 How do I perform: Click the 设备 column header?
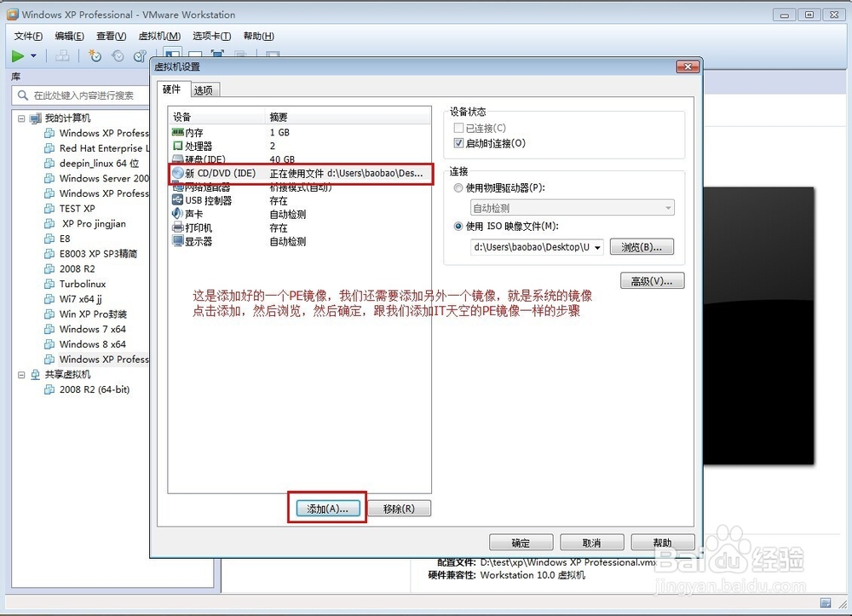216,117
